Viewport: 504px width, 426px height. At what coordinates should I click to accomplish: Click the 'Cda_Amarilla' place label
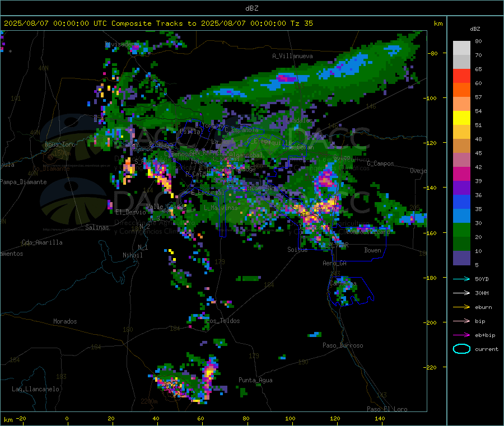42,242
